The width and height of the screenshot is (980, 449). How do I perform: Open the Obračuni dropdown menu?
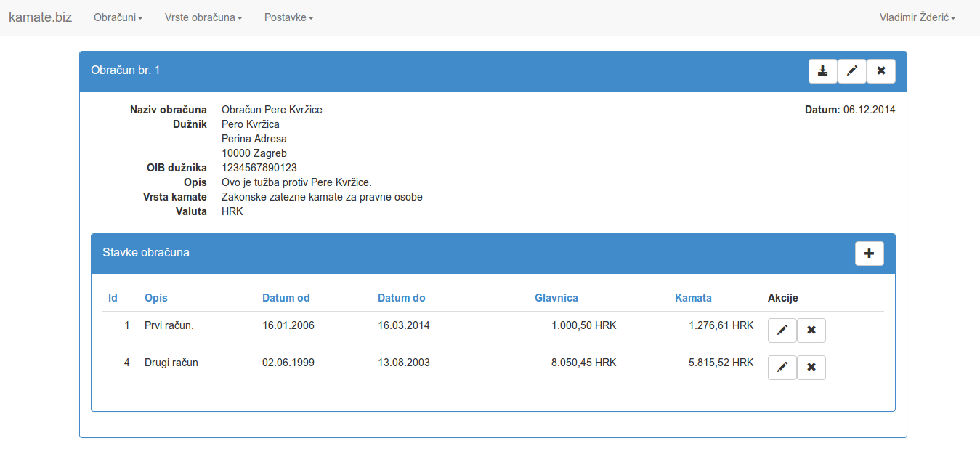tap(118, 17)
